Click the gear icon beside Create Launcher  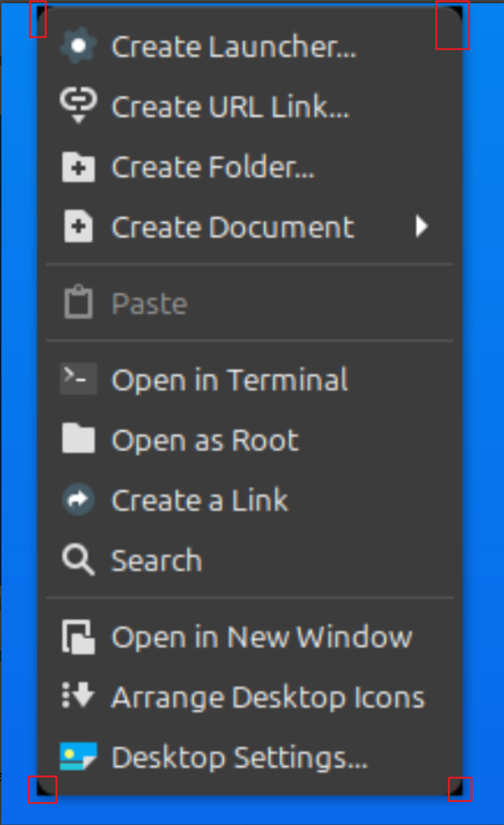pos(78,46)
